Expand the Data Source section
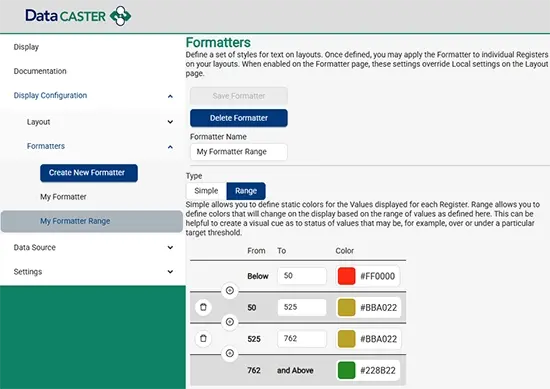This screenshot has width=550, height=389. [x=170, y=248]
